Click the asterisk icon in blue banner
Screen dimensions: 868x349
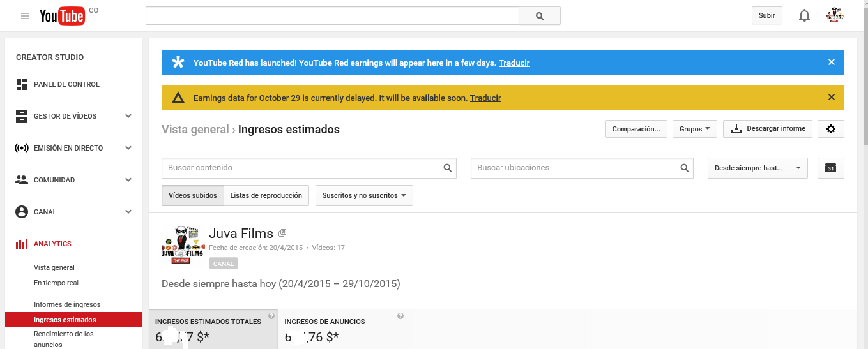179,63
